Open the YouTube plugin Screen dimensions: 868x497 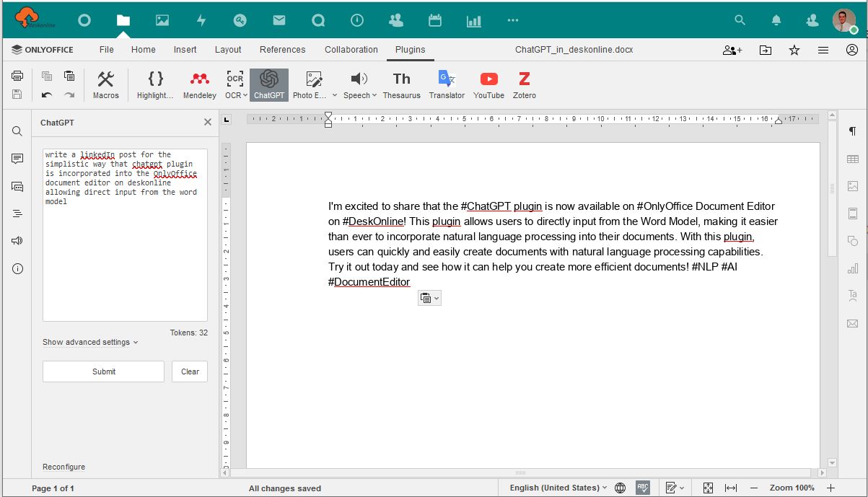(x=488, y=83)
